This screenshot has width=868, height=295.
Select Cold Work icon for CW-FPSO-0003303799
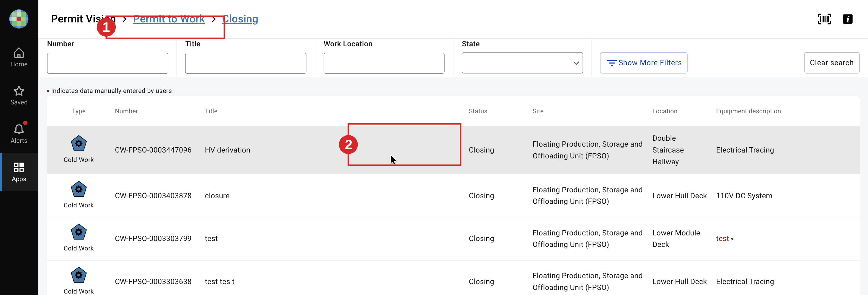click(x=79, y=232)
